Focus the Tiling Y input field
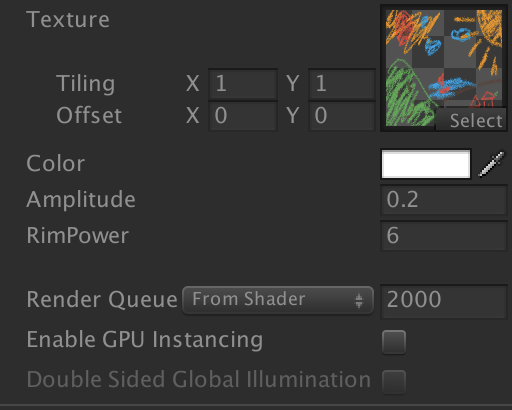This screenshot has width=512, height=410. click(x=342, y=84)
